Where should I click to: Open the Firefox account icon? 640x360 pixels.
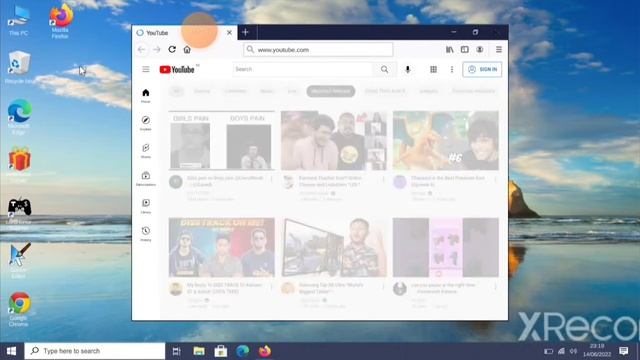[480, 49]
